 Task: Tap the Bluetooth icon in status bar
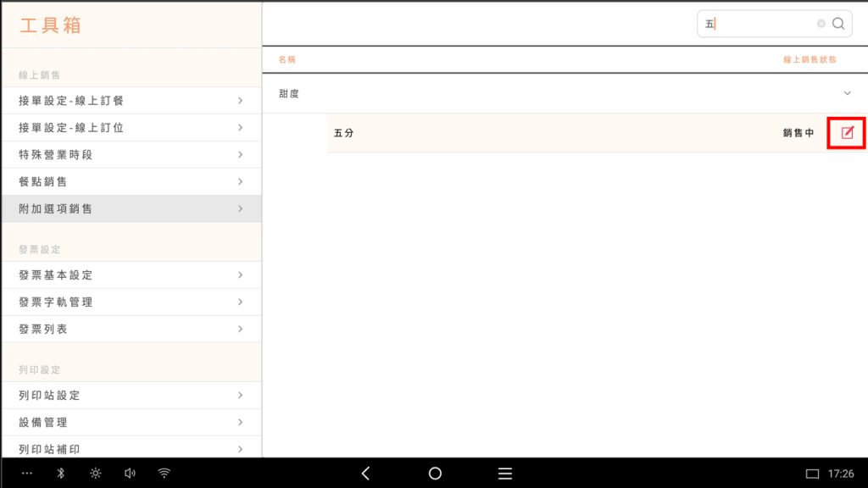[61, 474]
